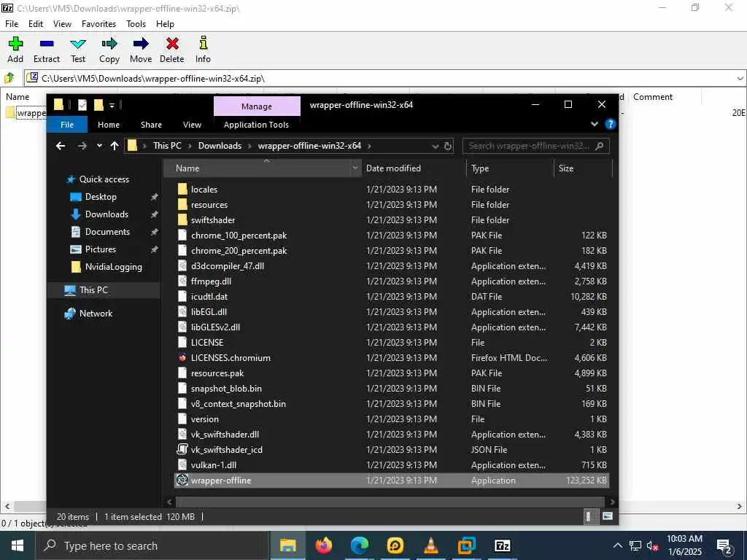Switch to the Explorer View ribbon tab
Image resolution: width=747 pixels, height=560 pixels.
(192, 125)
